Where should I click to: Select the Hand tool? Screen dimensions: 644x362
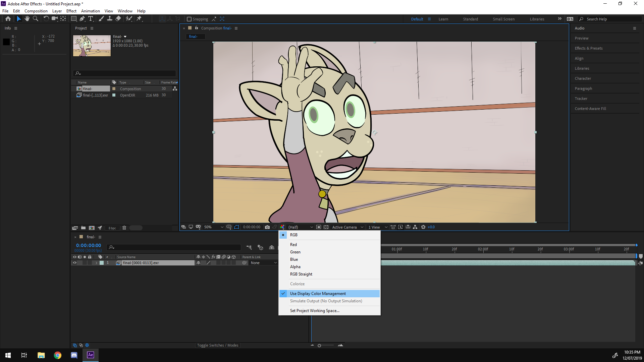pyautogui.click(x=27, y=19)
